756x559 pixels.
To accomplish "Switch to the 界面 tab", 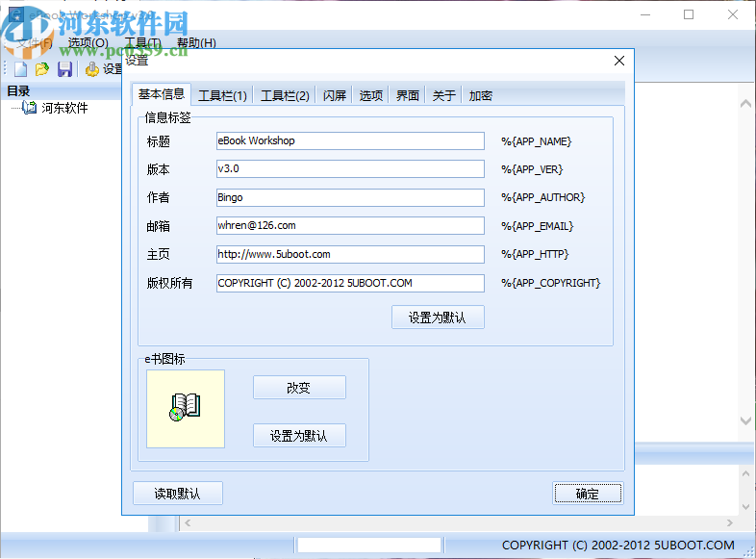I will point(408,95).
